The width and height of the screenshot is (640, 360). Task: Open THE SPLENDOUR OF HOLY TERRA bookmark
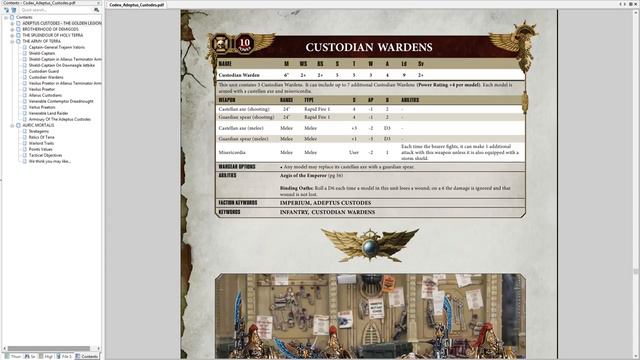52,36
